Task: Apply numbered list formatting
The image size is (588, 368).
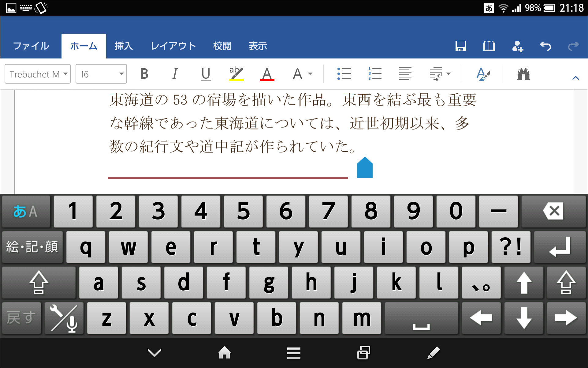Action: tap(374, 73)
